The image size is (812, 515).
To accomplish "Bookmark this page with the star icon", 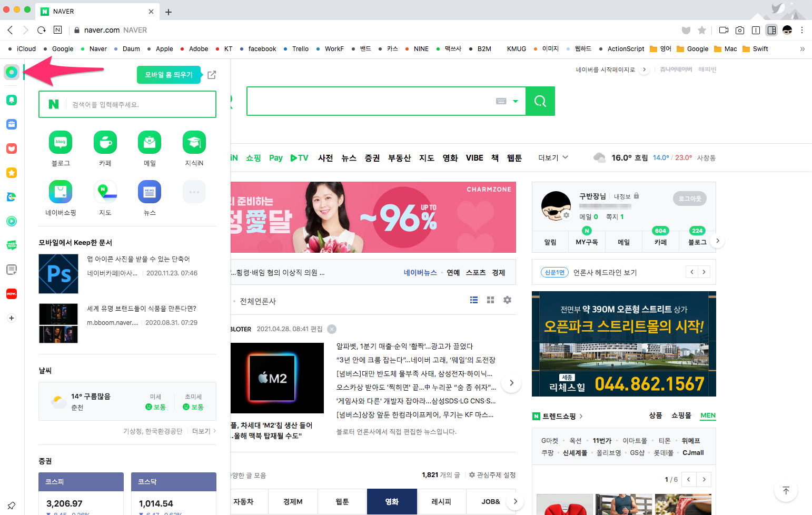I will (x=702, y=30).
